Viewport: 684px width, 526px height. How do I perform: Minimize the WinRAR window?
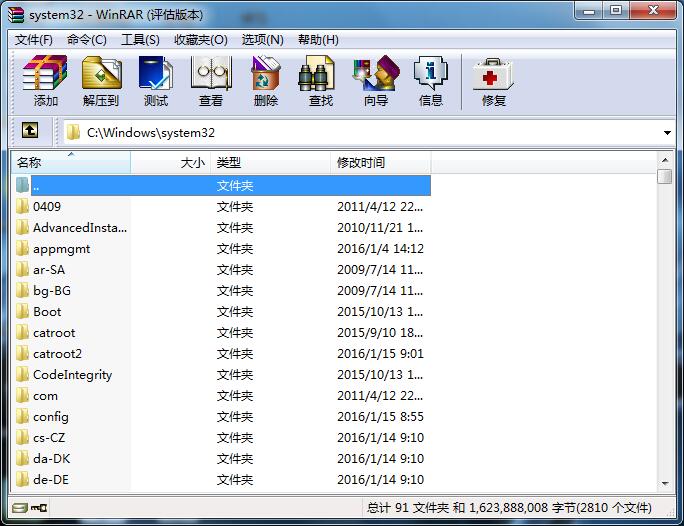point(589,11)
